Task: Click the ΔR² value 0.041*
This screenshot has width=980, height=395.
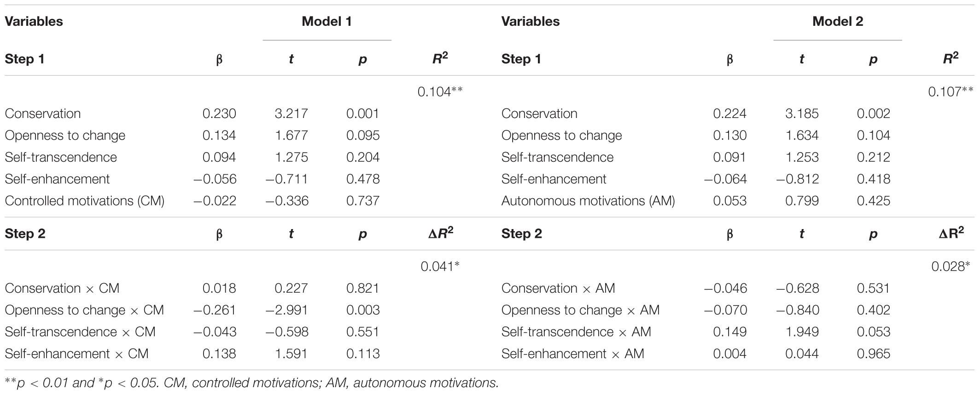Action: click(x=440, y=266)
